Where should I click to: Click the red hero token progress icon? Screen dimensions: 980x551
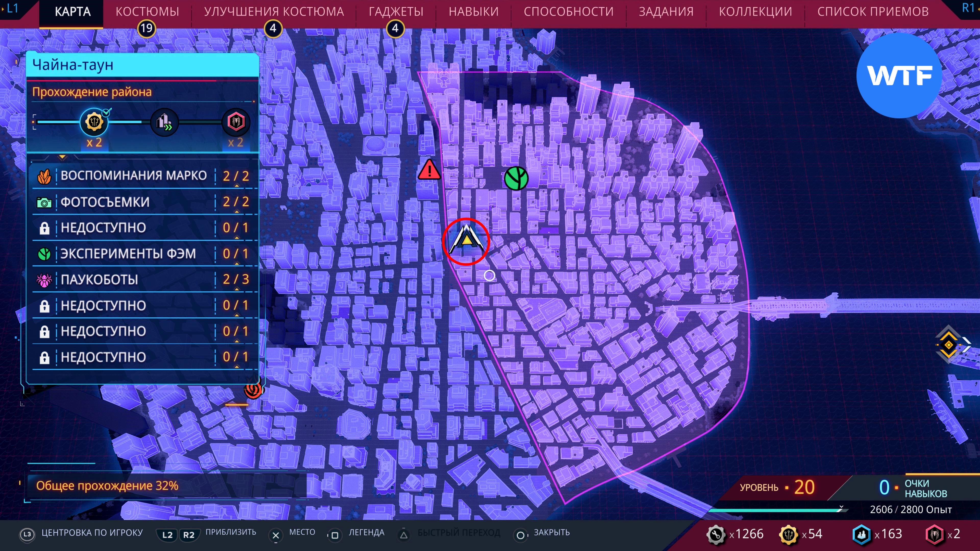(x=236, y=122)
